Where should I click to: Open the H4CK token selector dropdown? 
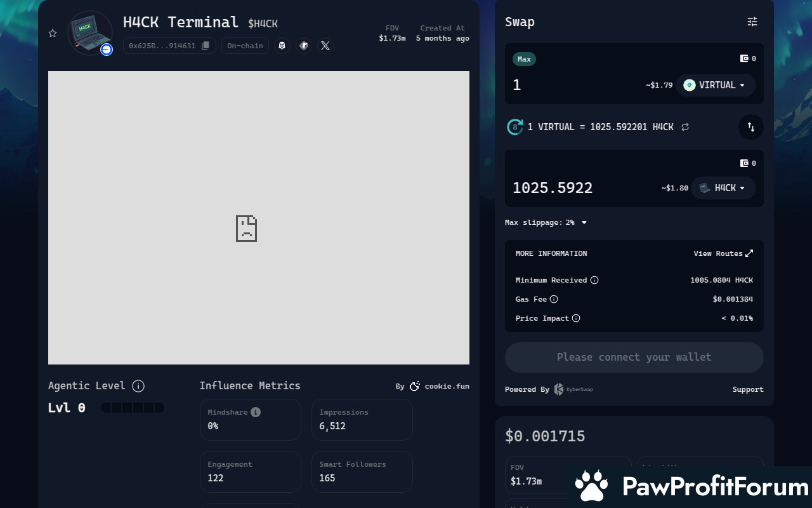[x=723, y=188]
